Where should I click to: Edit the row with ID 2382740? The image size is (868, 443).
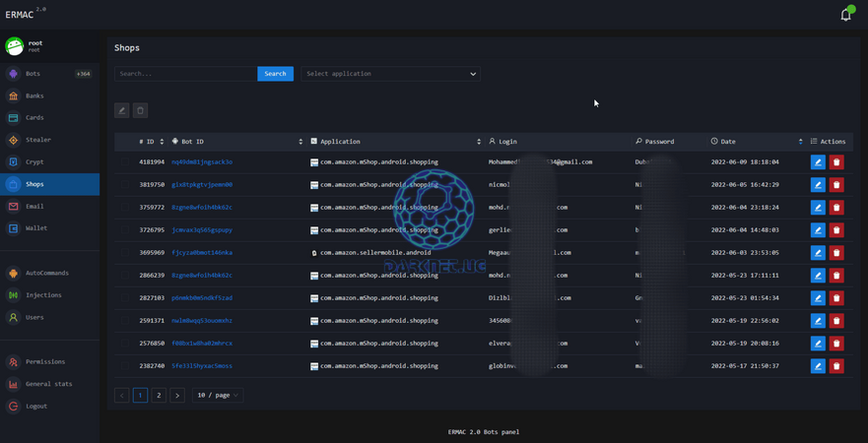pyautogui.click(x=818, y=366)
